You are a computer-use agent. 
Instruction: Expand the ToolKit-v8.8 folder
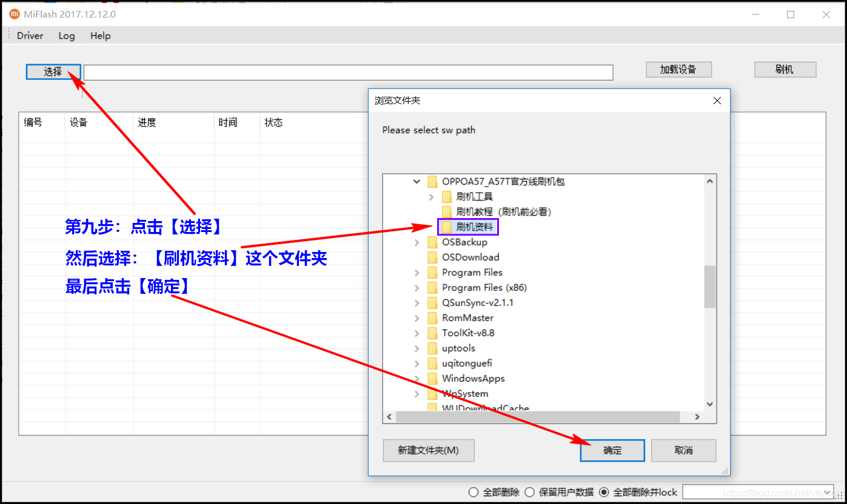[417, 333]
